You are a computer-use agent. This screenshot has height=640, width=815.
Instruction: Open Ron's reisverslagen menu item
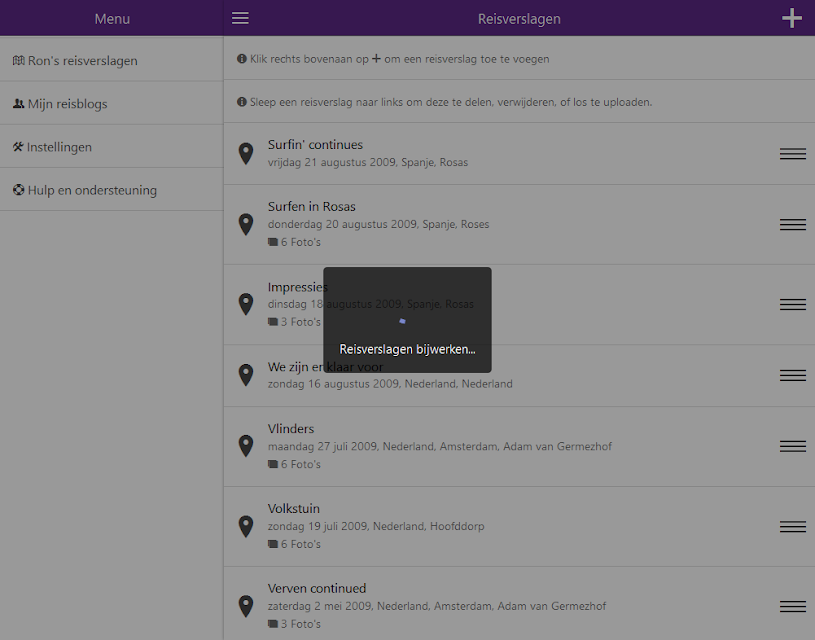(x=112, y=60)
